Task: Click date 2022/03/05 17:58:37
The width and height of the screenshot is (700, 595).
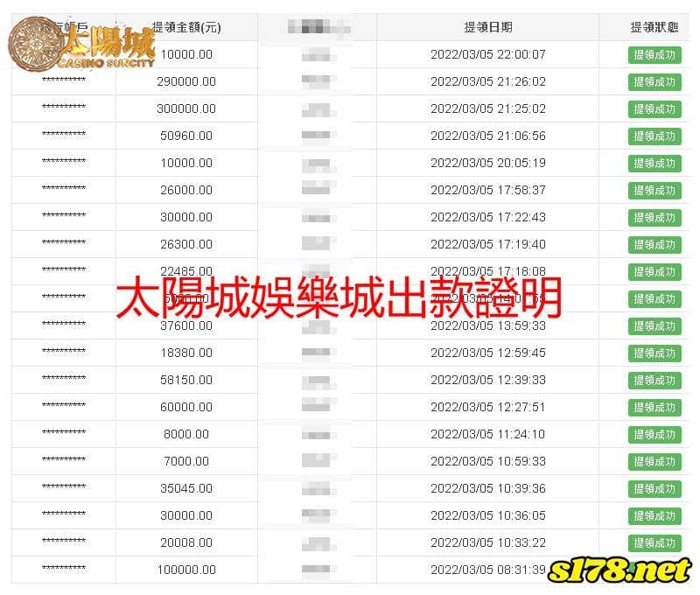Action: (x=488, y=190)
